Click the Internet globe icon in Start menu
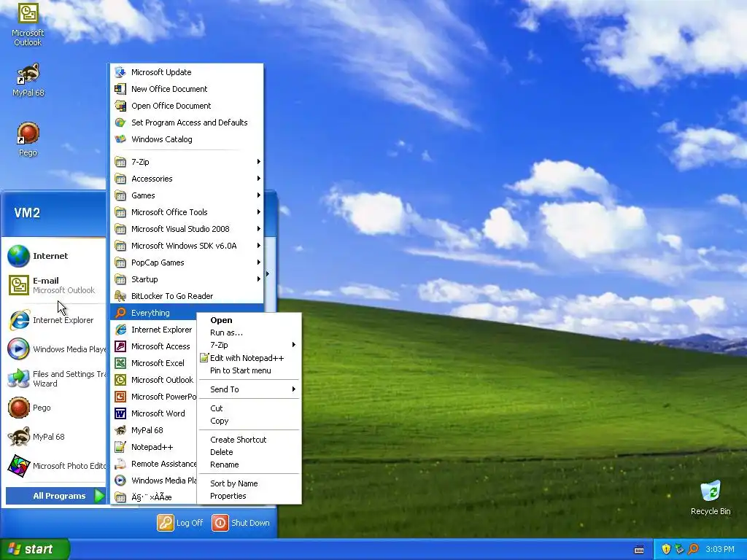The height and width of the screenshot is (560, 747). click(18, 256)
